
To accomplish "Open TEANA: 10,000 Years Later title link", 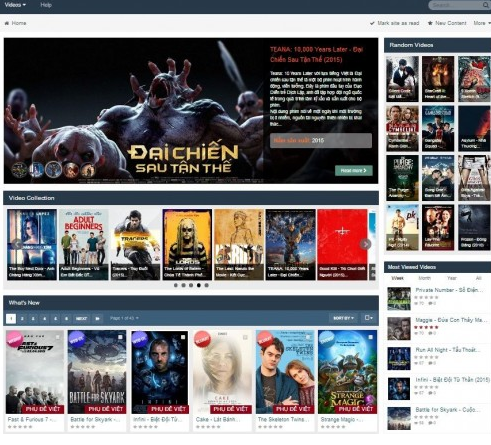I will pos(316,54).
